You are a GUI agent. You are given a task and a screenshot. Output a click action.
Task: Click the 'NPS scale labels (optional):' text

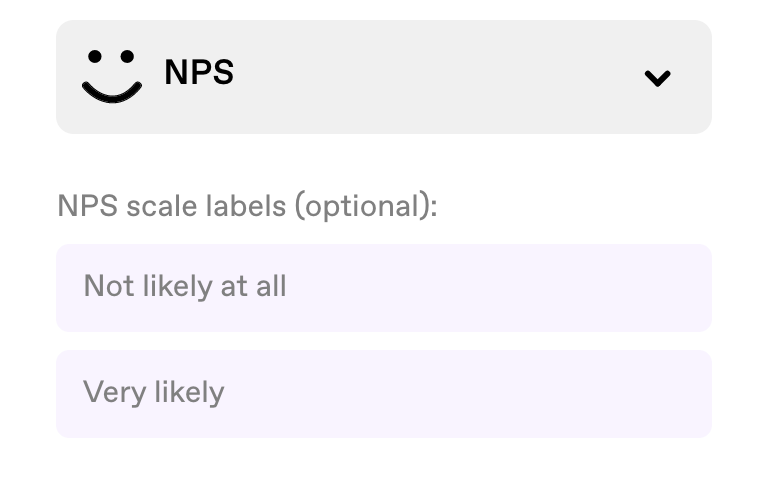coord(247,206)
